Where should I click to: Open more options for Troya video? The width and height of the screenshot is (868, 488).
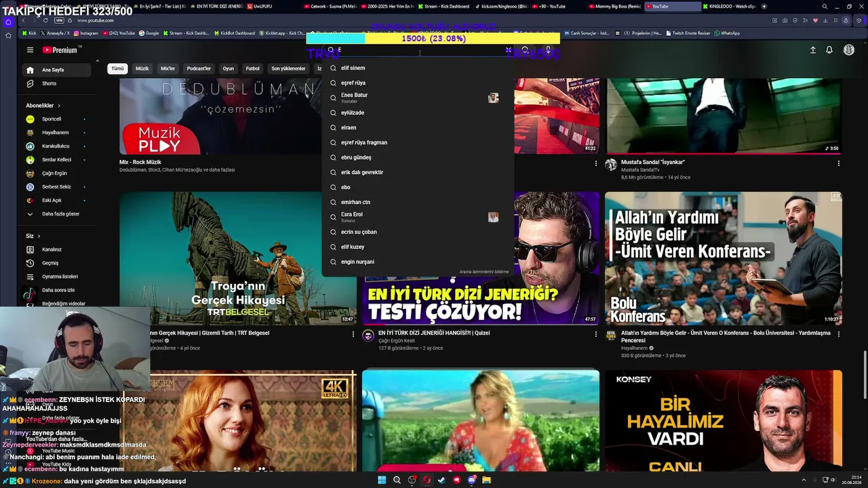tap(353, 334)
